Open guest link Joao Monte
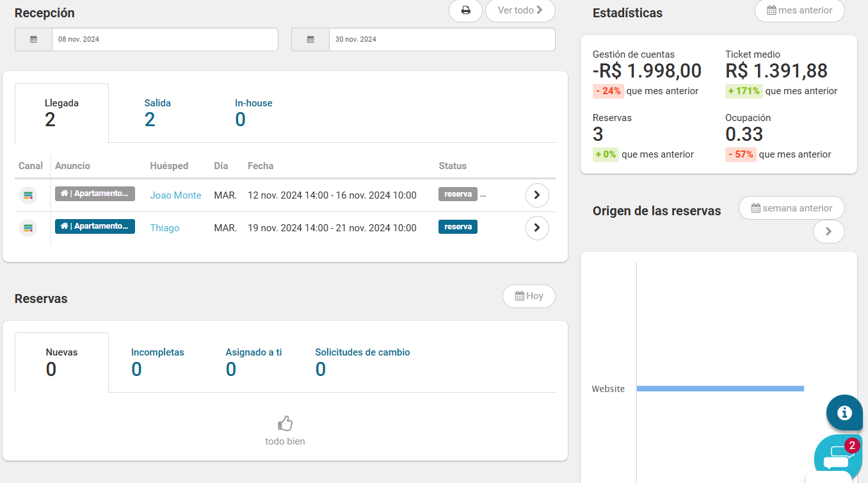Viewport: 868px width, 483px height. (x=175, y=195)
